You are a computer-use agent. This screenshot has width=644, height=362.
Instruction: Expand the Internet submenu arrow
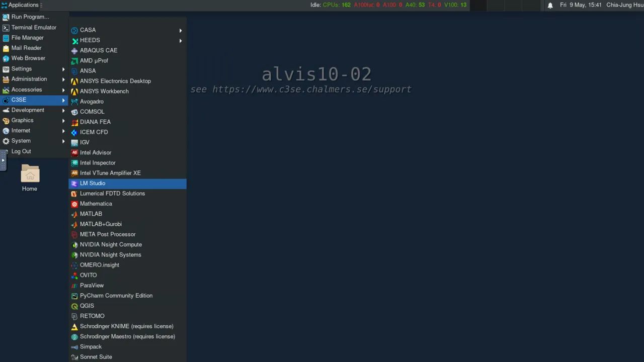click(x=63, y=131)
